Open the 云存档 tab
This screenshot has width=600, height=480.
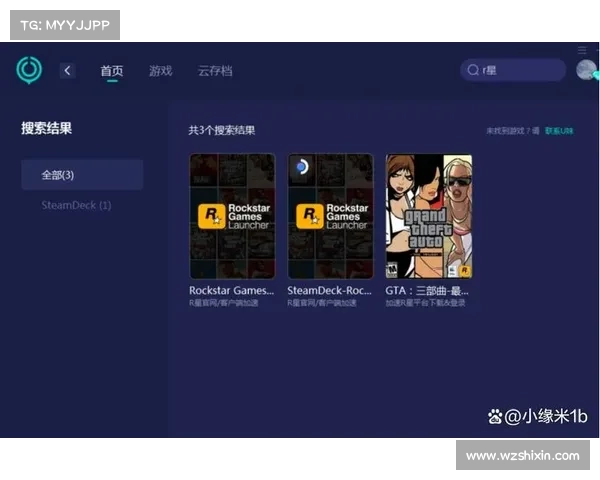point(215,71)
